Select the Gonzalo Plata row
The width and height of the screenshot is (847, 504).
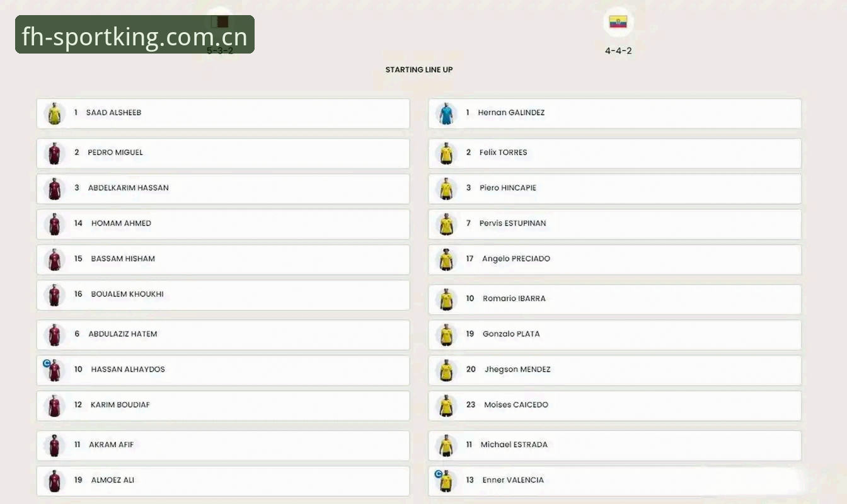[x=615, y=335]
